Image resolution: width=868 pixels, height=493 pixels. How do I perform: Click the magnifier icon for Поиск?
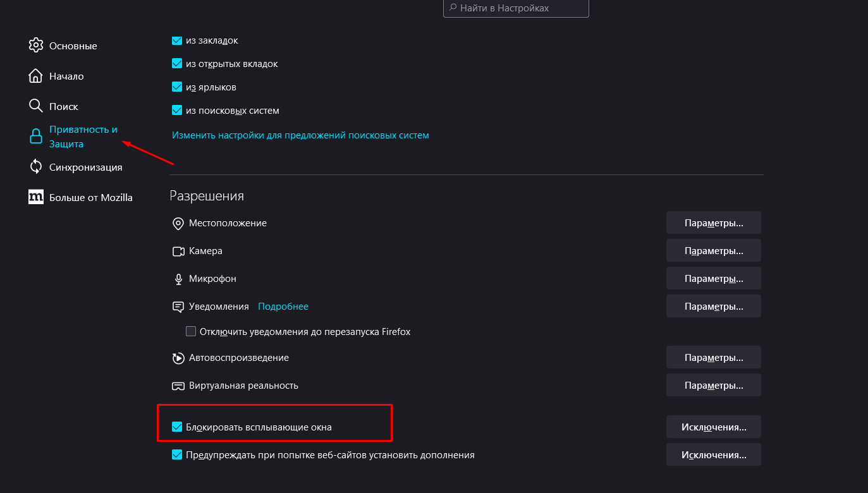pos(36,106)
